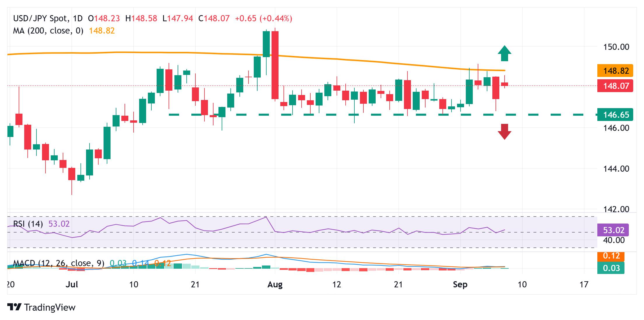Click the MA value 148.82 in legend

[102, 31]
